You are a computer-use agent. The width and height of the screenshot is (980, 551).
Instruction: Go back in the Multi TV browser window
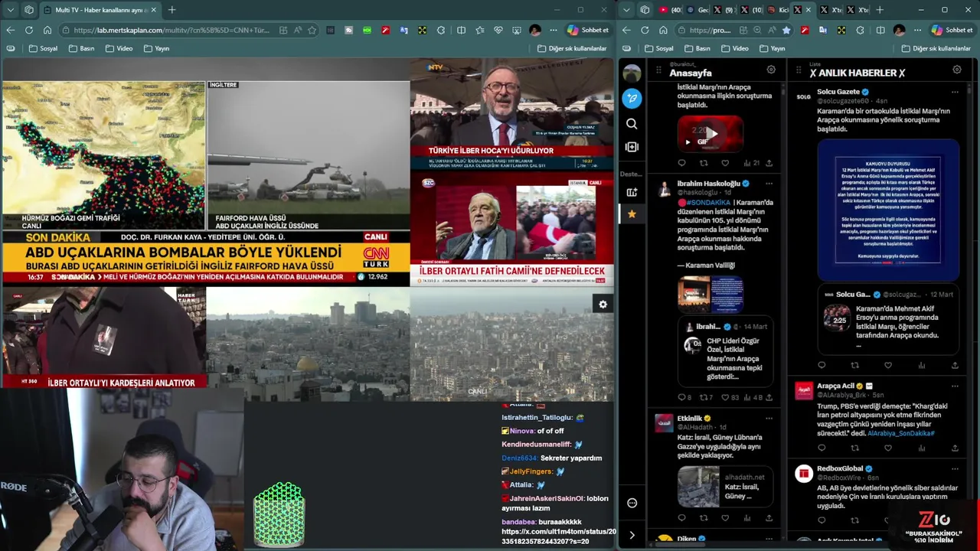10,30
